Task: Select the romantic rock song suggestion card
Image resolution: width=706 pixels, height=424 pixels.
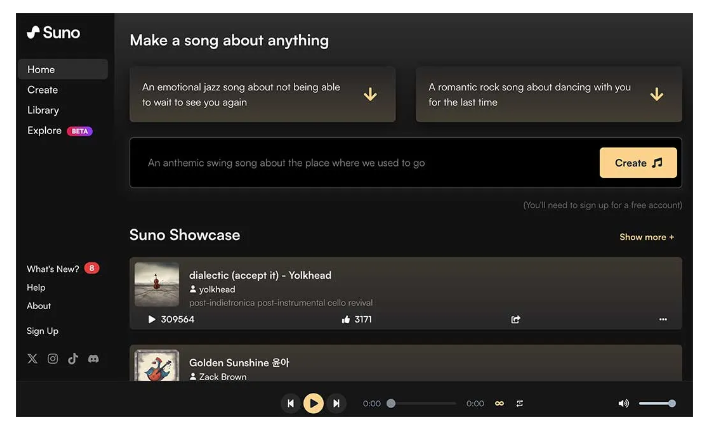Action: pos(548,95)
